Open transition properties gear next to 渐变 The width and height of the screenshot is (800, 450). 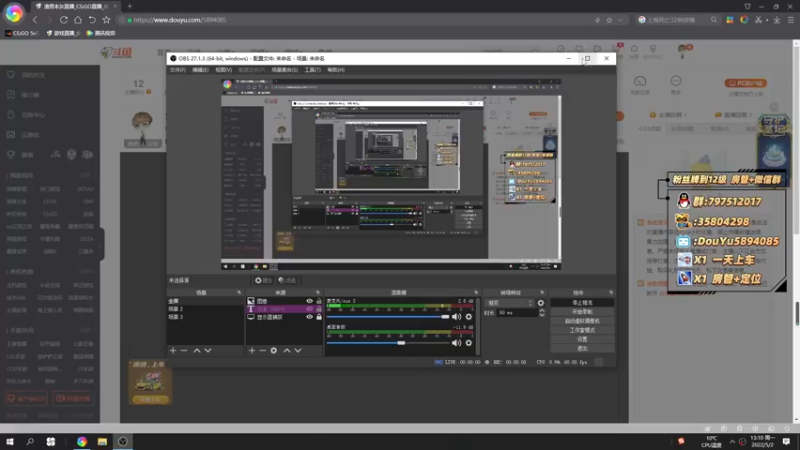tap(541, 303)
